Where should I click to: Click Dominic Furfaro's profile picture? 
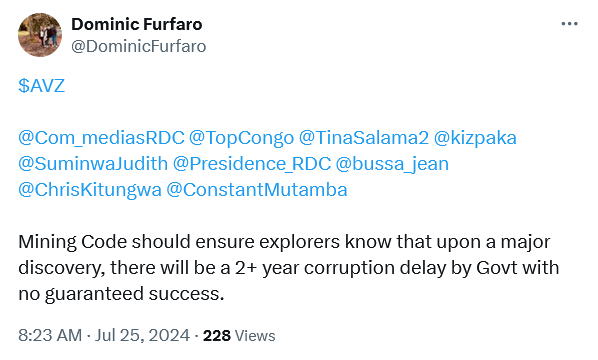pos(40,35)
